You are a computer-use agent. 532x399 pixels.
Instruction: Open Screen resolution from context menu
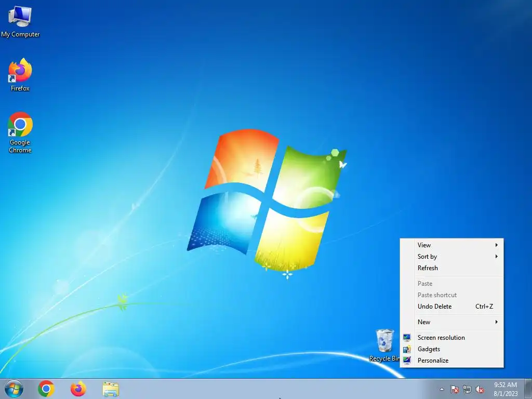452,338
